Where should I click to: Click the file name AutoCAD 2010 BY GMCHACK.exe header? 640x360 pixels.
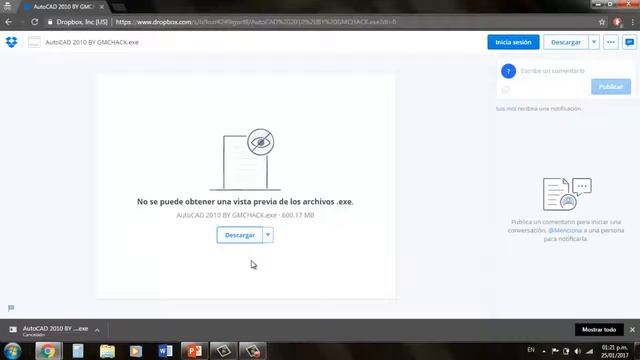(92, 42)
